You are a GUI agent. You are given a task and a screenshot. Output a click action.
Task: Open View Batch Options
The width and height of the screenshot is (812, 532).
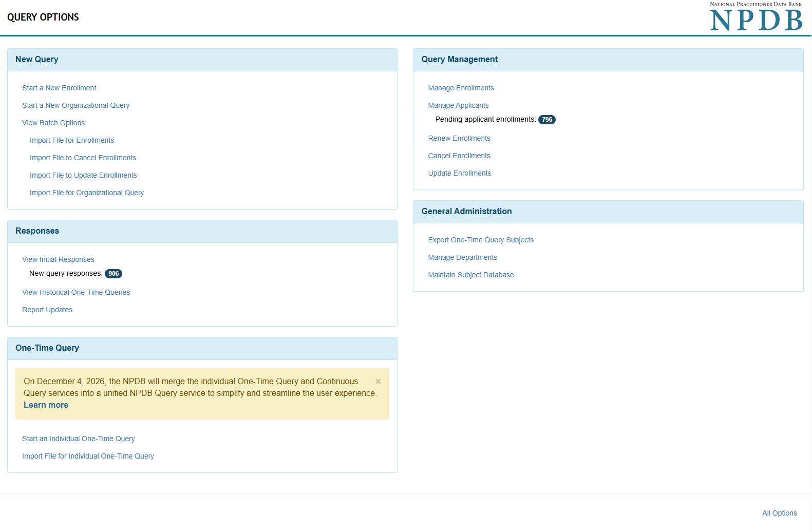point(53,123)
